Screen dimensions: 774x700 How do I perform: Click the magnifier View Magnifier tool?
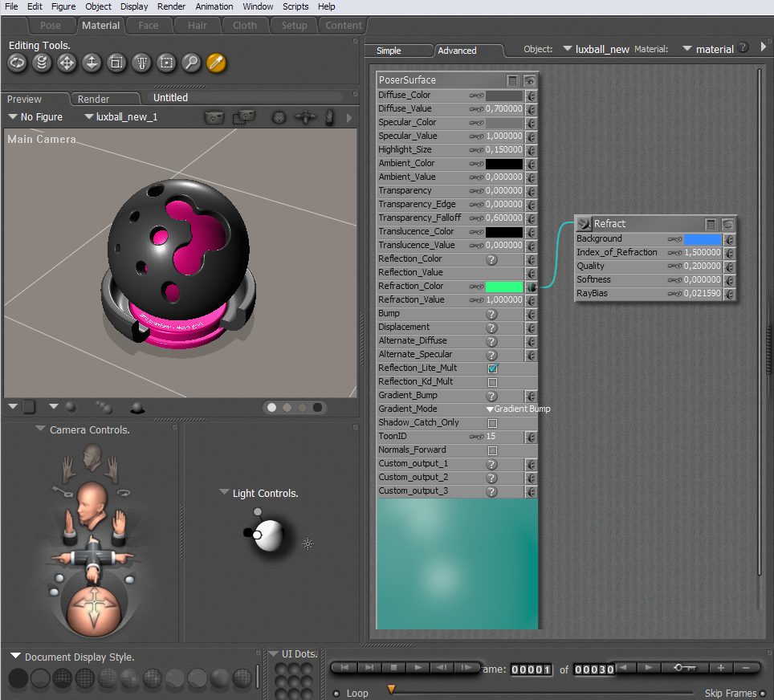pyautogui.click(x=190, y=63)
